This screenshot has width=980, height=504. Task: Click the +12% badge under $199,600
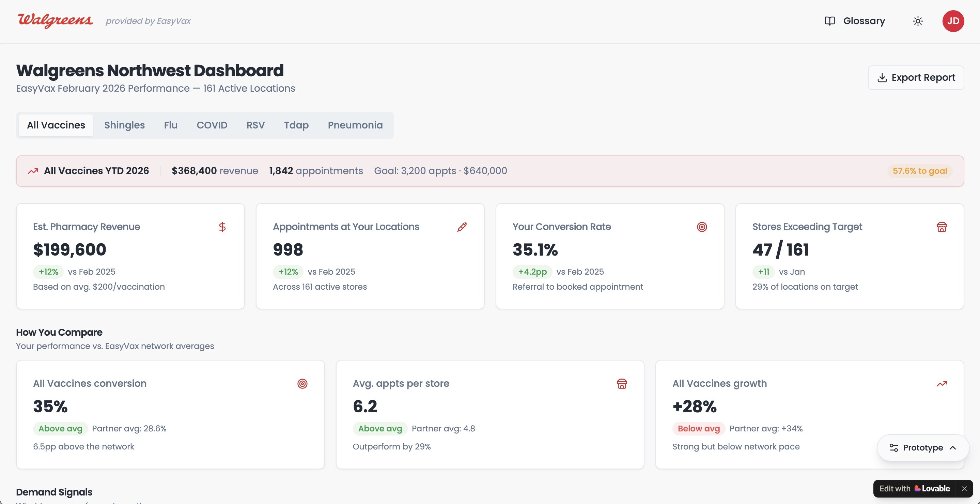pyautogui.click(x=48, y=272)
